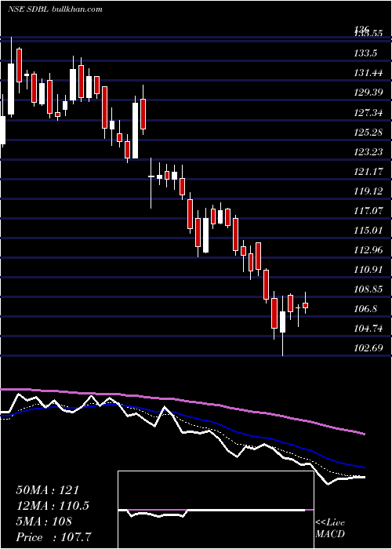This screenshot has height=549, width=392.
Task: Click the 123.23 price axis label
Action: click(368, 151)
